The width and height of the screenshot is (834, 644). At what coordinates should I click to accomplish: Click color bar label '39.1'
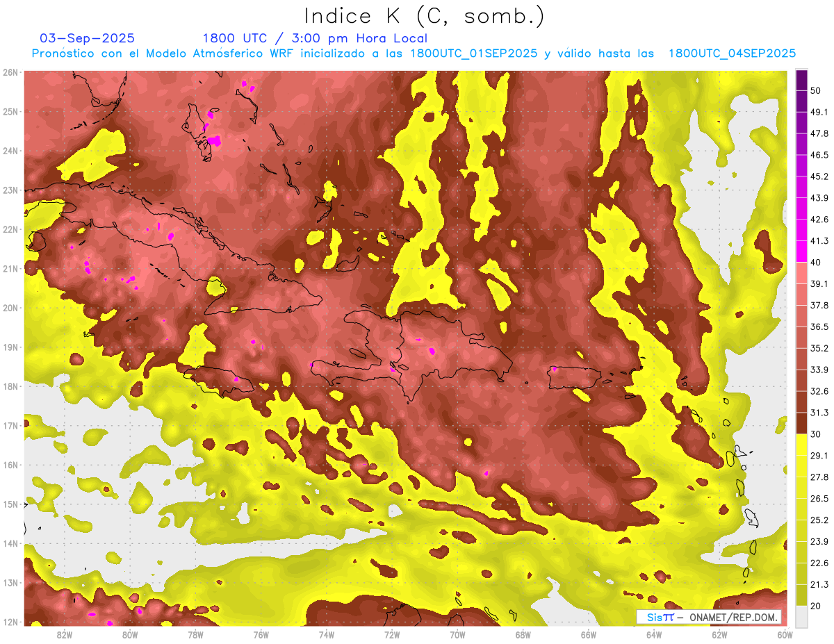coord(819,283)
